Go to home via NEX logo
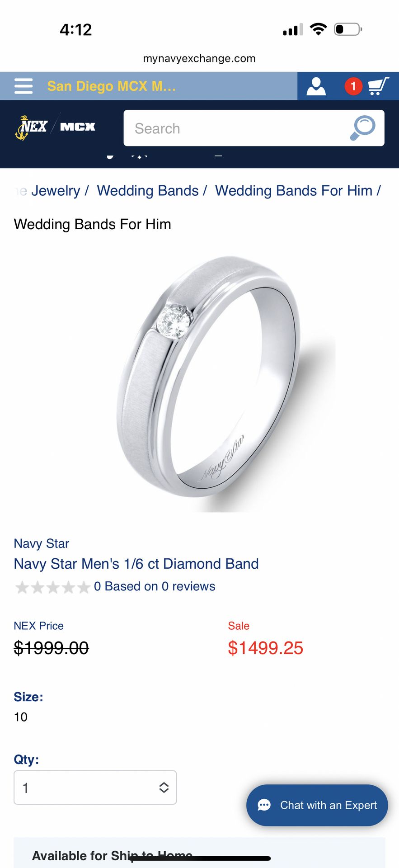Viewport: 399px width, 868px height. click(x=32, y=127)
